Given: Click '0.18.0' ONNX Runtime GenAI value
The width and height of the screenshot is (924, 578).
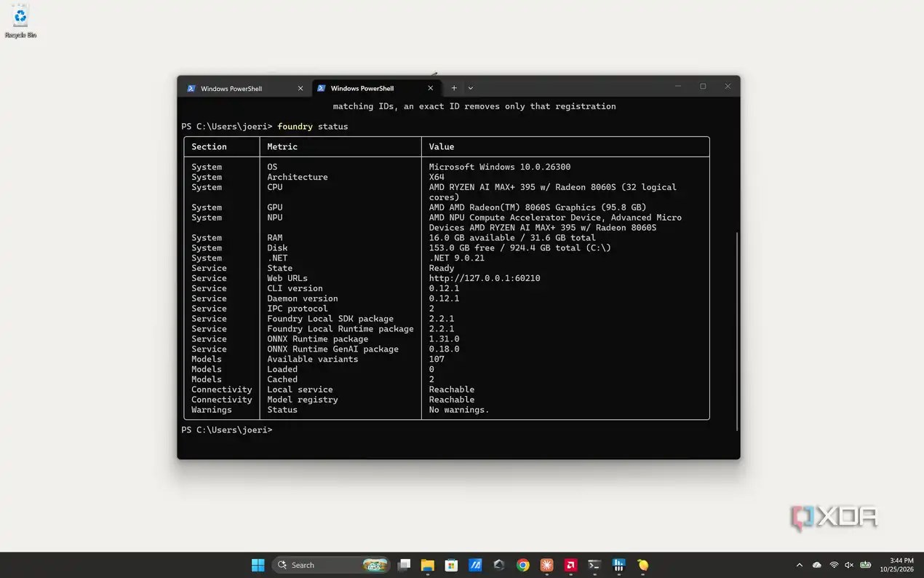Looking at the screenshot, I should [x=444, y=349].
